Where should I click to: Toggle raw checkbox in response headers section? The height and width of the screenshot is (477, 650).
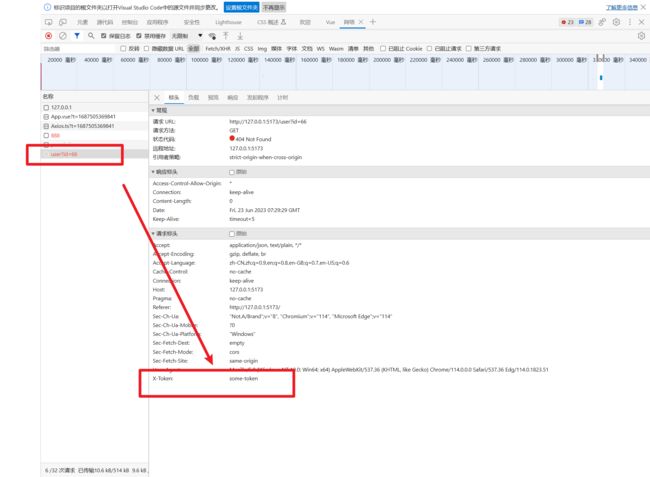[x=232, y=172]
